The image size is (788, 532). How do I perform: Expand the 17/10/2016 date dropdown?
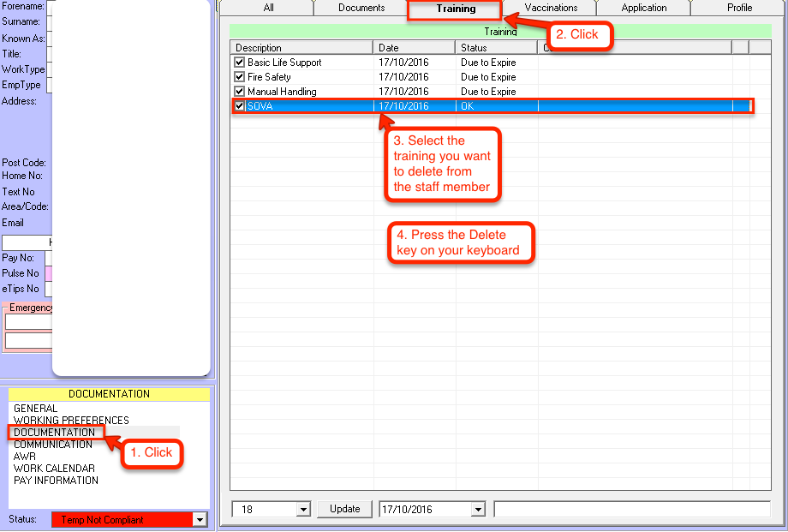coord(478,510)
